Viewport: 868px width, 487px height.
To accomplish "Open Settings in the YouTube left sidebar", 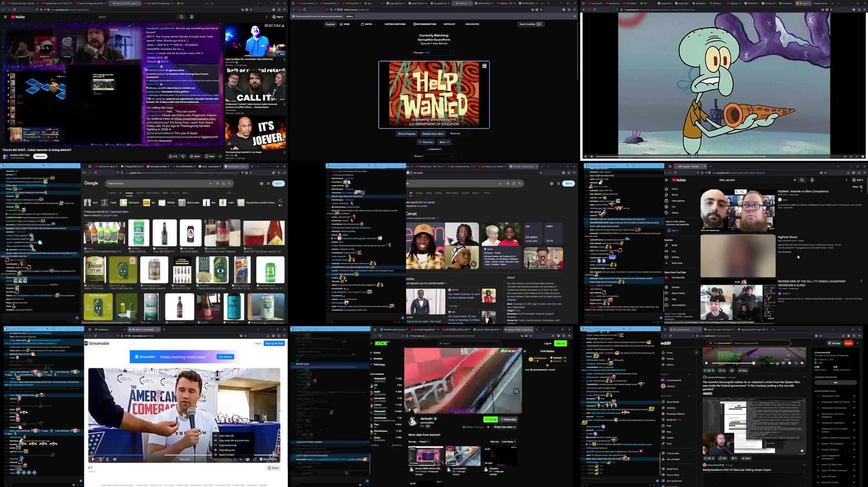I will pos(675,287).
